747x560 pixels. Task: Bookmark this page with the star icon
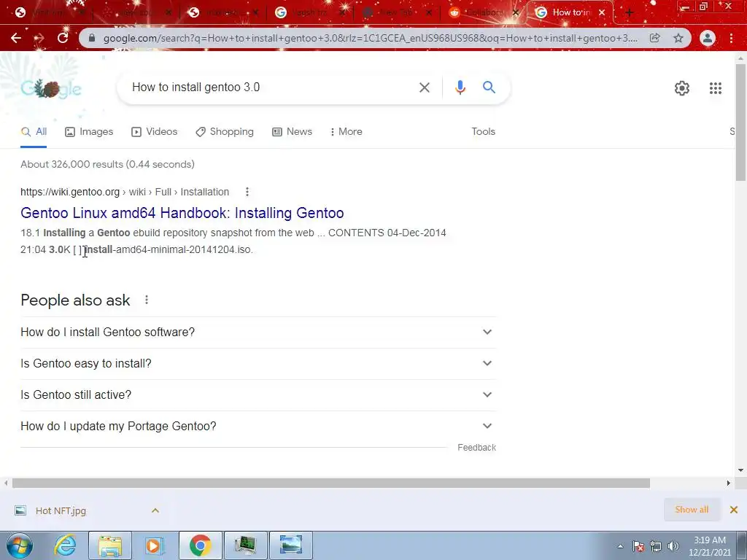(678, 38)
